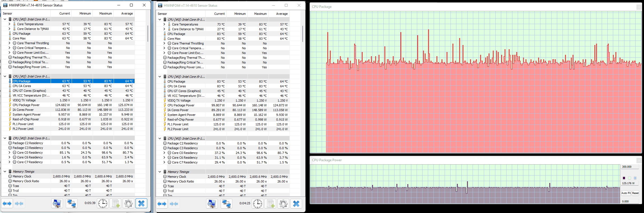Viewport: 644px width, 213px height.
Task: Click 300.000 maximum scale field in power graph
Action: click(x=630, y=167)
